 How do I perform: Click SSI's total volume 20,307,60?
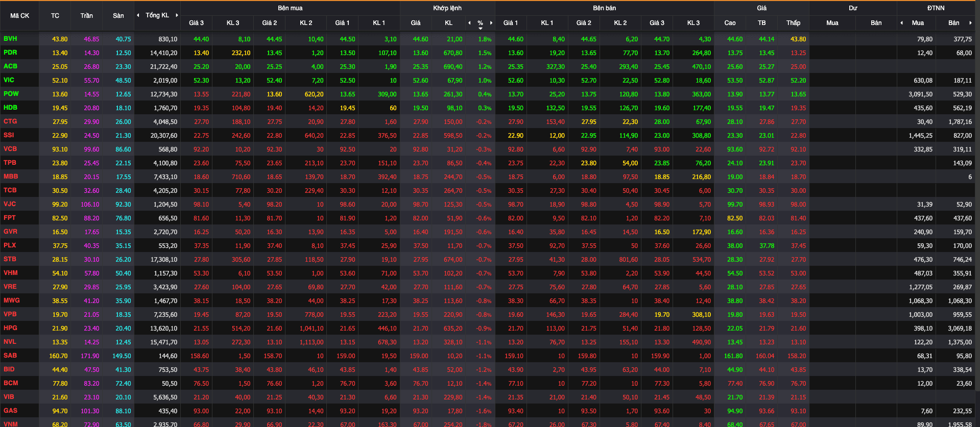(x=164, y=136)
